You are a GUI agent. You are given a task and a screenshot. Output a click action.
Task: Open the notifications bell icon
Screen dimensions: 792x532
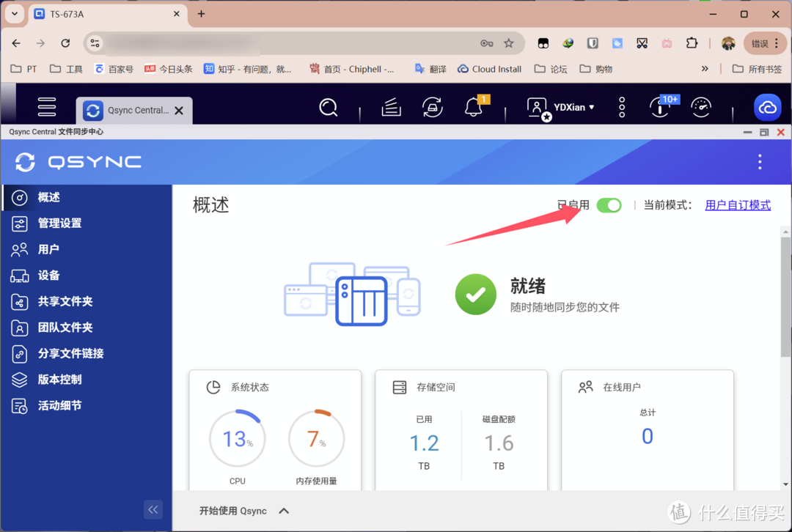474,108
